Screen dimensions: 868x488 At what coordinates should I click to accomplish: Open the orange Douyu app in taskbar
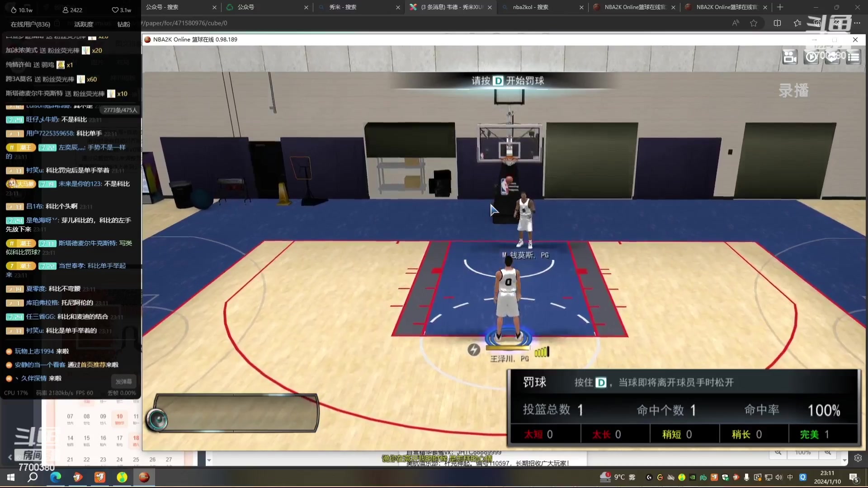pyautogui.click(x=100, y=477)
